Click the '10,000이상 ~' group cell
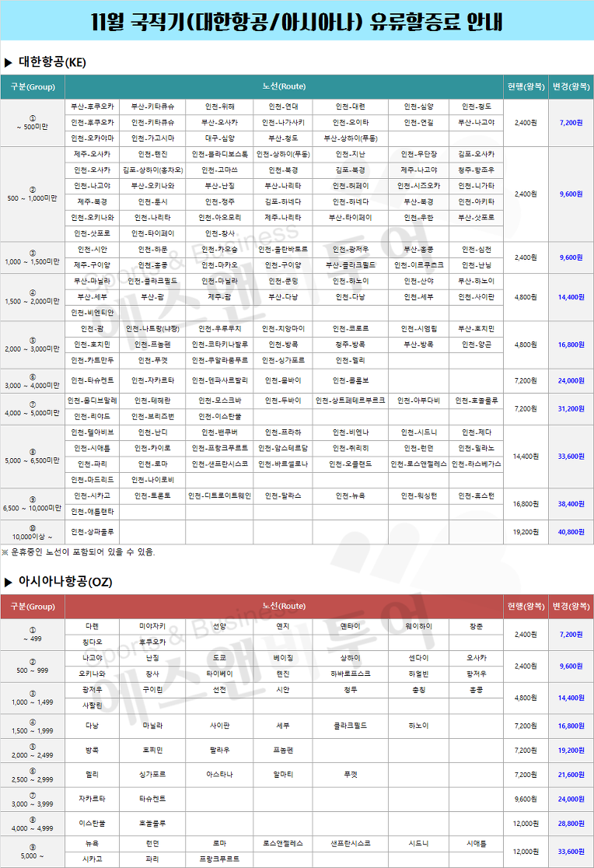Viewport: 594px width, 868px height. click(32, 533)
